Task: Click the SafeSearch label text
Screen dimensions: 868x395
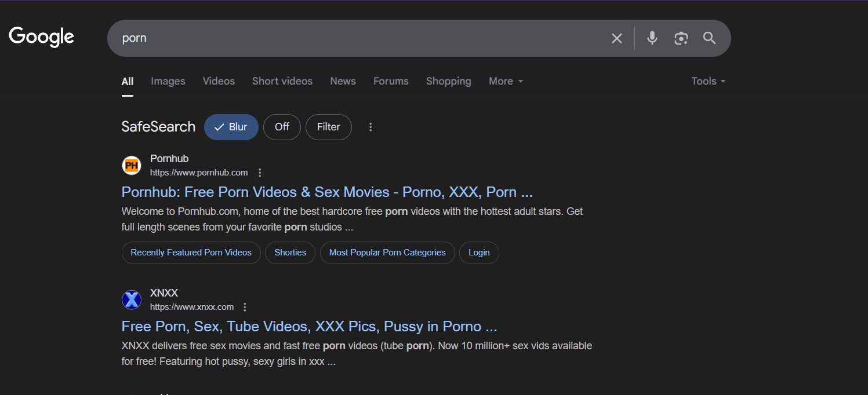Action: coord(158,127)
